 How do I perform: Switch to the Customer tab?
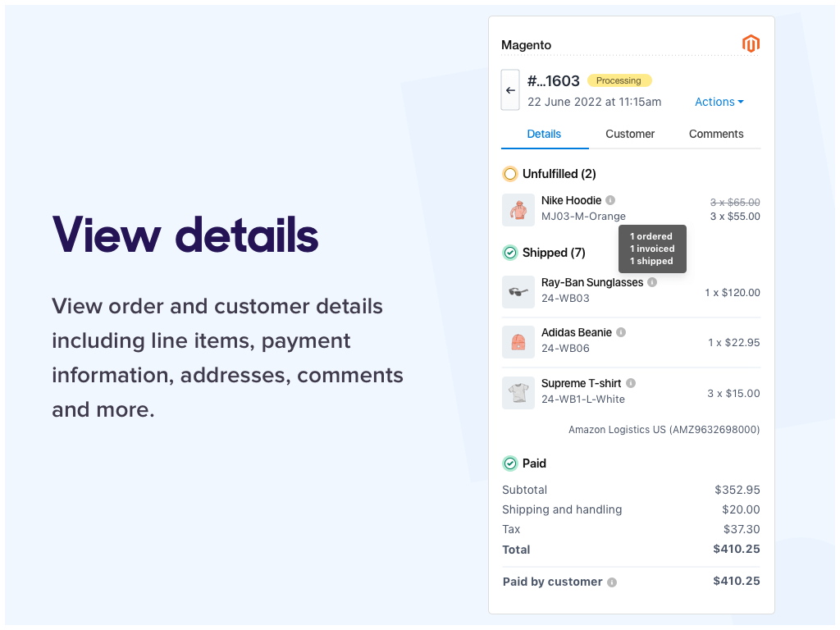click(629, 134)
